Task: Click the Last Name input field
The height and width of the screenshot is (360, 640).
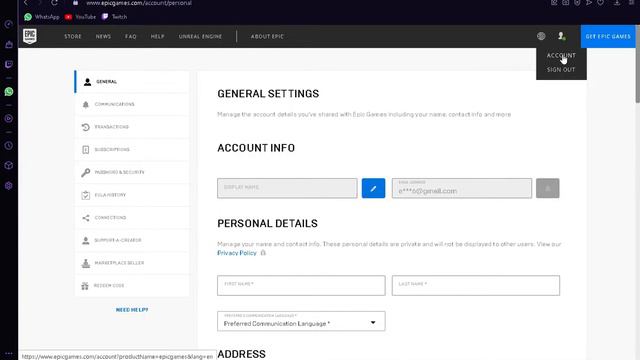Action: pyautogui.click(x=476, y=285)
